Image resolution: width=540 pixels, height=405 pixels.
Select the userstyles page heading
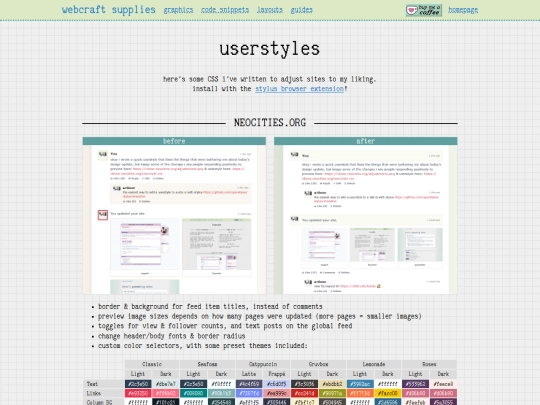click(270, 49)
